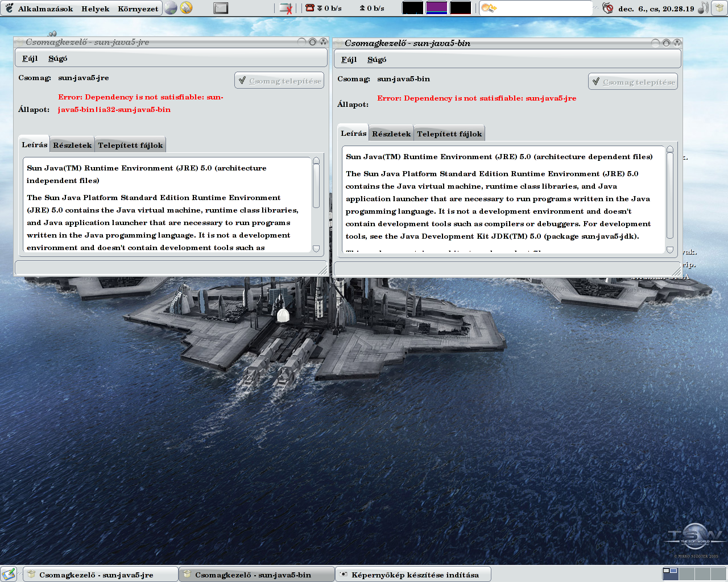Click the red error text in sun-java5-bin window
This screenshot has height=582, width=728.
pyautogui.click(x=477, y=98)
